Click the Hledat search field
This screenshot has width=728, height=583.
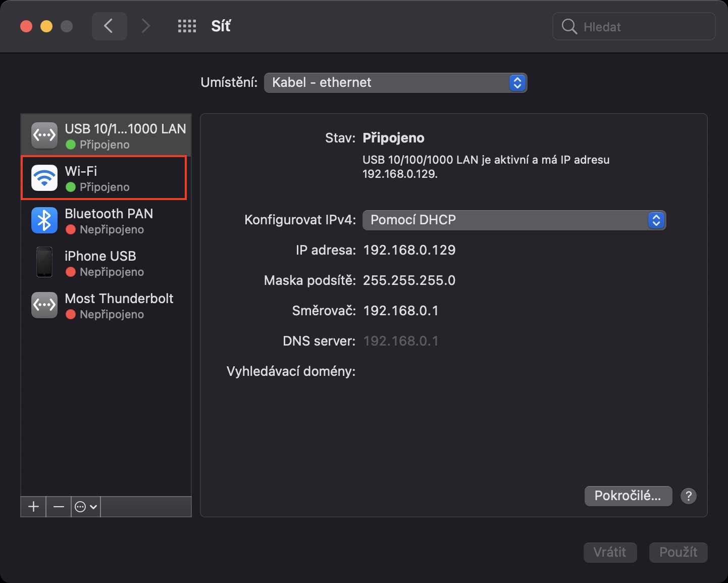[641, 27]
